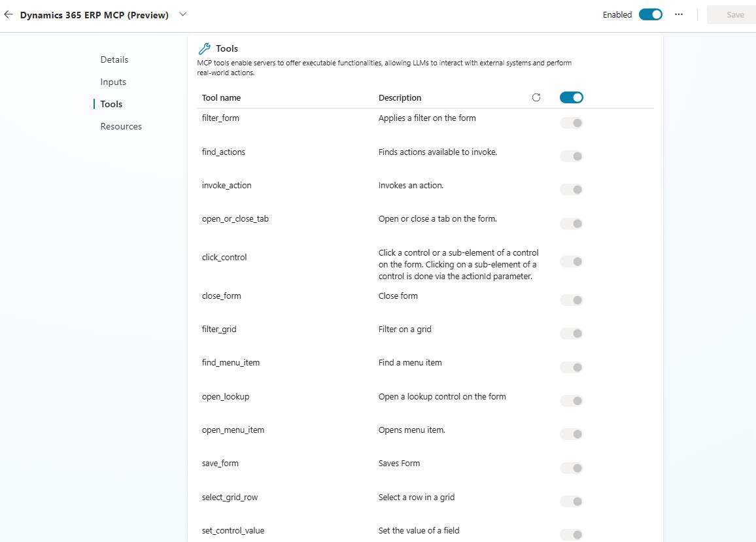Refresh the tools list
Image resolution: width=756 pixels, height=542 pixels.
[536, 97]
